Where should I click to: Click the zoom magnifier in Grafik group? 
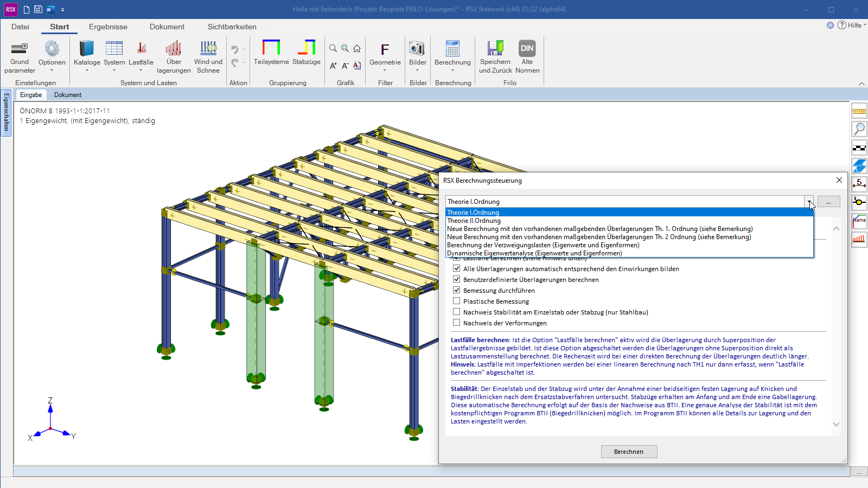point(333,49)
